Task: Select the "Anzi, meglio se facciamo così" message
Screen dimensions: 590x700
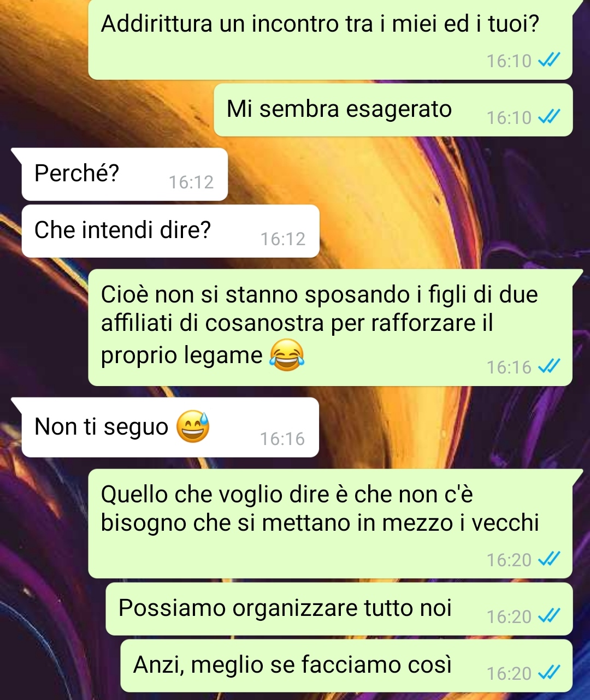Action: 346,666
